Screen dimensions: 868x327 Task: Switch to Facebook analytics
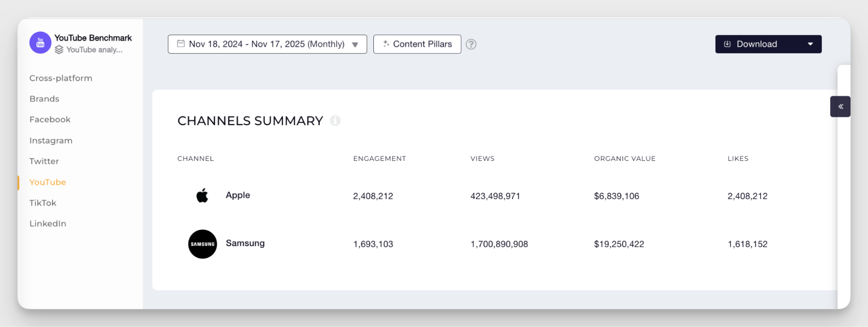coord(50,120)
